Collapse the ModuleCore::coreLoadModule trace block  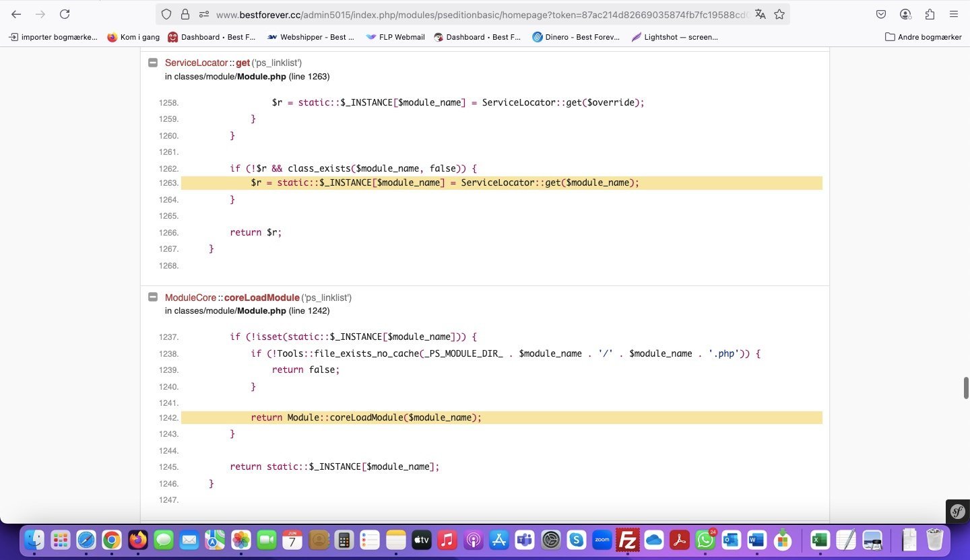point(153,297)
